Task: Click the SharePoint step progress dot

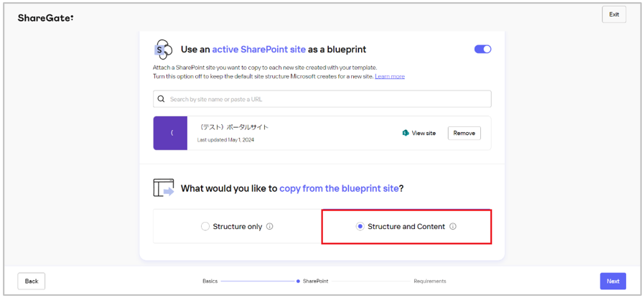Action: click(298, 281)
